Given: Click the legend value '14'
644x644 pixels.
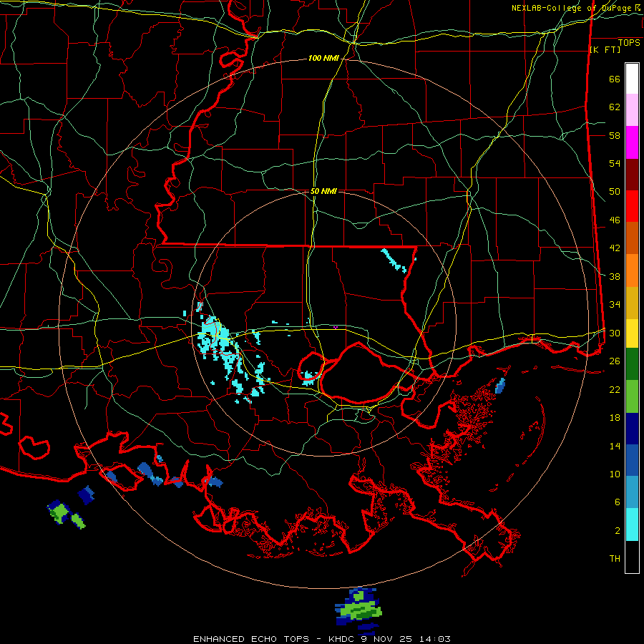Looking at the screenshot, I should point(615,446).
